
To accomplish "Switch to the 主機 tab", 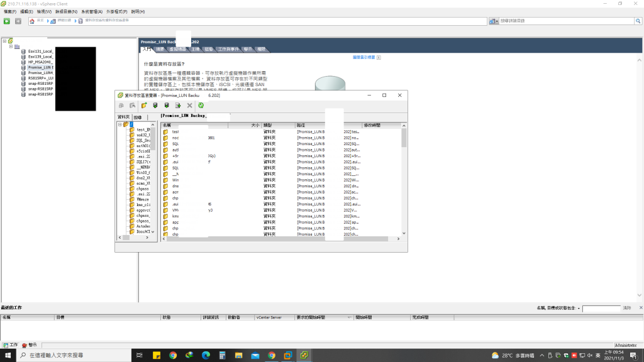I will coord(195,49).
